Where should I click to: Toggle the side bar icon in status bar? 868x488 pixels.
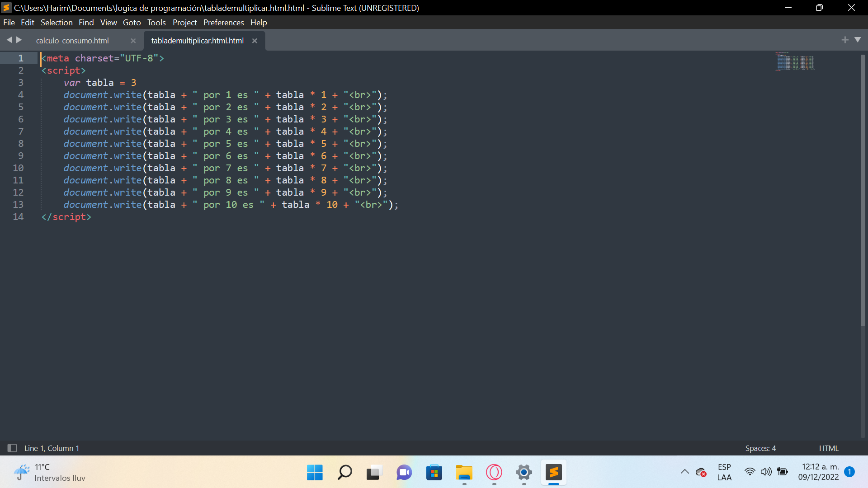[x=12, y=448]
